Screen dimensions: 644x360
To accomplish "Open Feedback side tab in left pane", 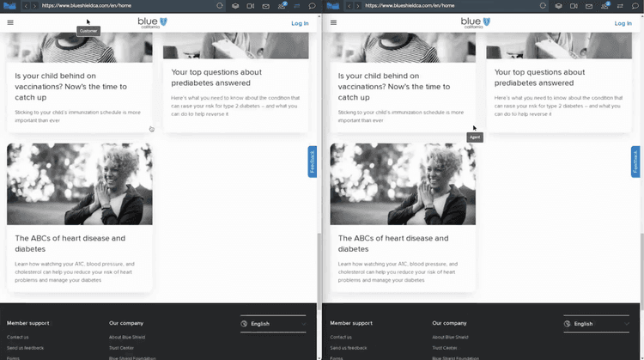I will tap(313, 162).
